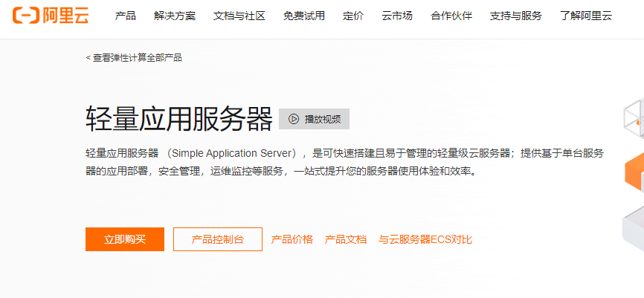Open the 定价 menu item
The height and width of the screenshot is (298, 644).
[x=353, y=16]
